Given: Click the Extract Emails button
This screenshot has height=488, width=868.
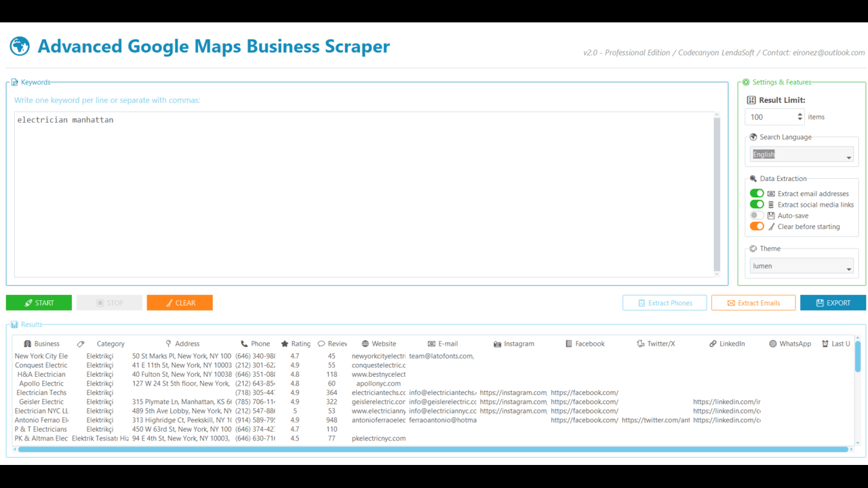Looking at the screenshot, I should tap(753, 303).
